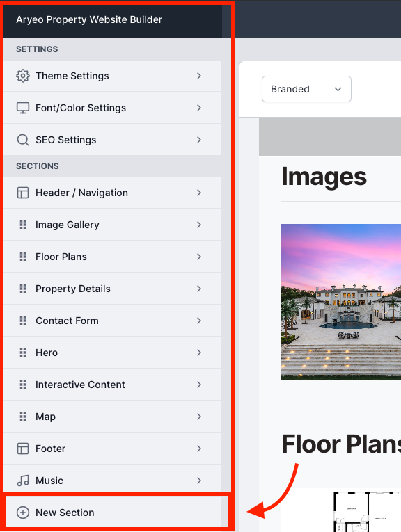This screenshot has width=401, height=532.
Task: Click the New Section button
Action: [117, 513]
